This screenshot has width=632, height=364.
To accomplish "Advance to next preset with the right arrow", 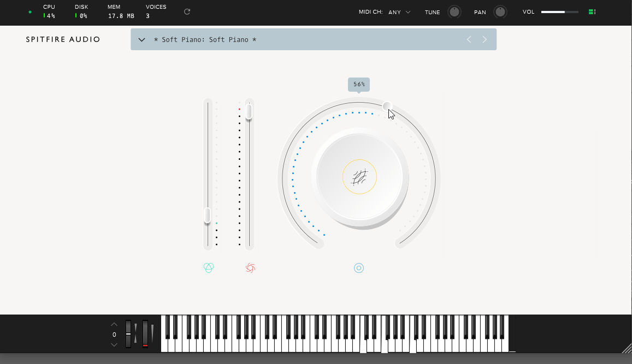I will point(485,39).
